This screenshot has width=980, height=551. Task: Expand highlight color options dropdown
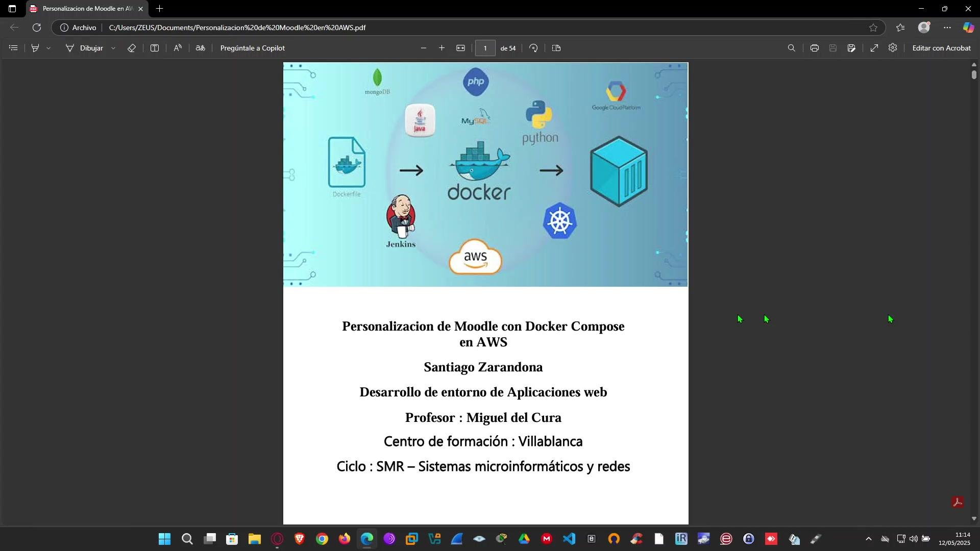pos(48,48)
